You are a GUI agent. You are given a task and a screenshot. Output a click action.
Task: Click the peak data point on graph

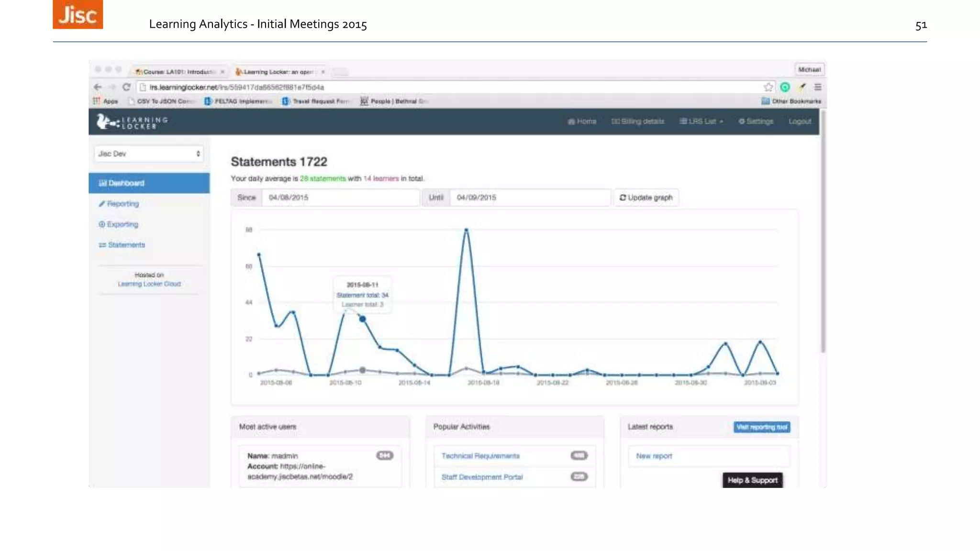pos(466,230)
